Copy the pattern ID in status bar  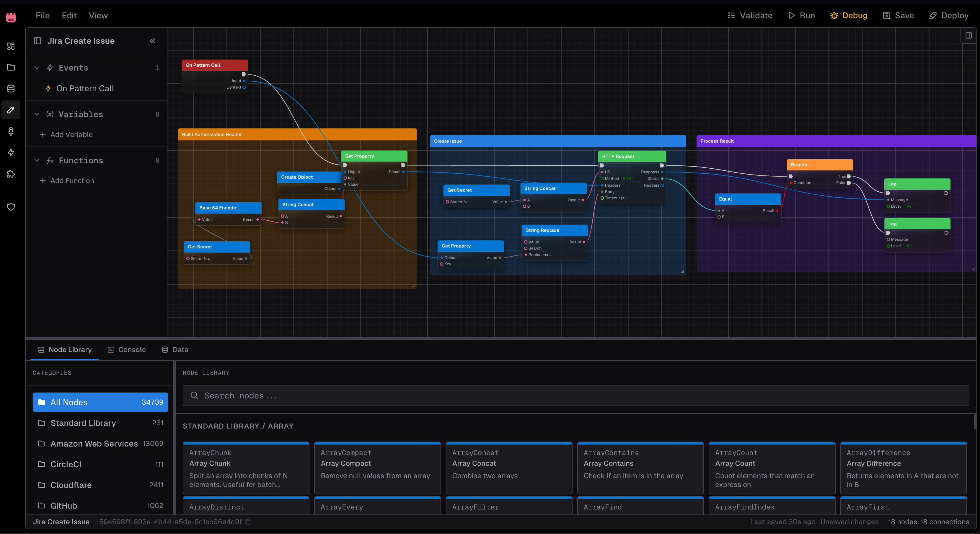tap(248, 522)
